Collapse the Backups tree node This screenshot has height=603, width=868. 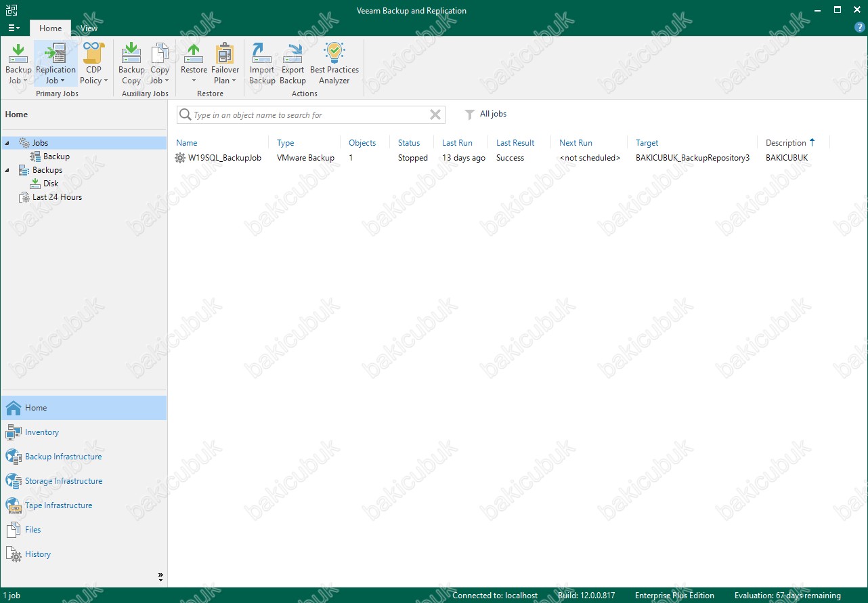pos(7,170)
